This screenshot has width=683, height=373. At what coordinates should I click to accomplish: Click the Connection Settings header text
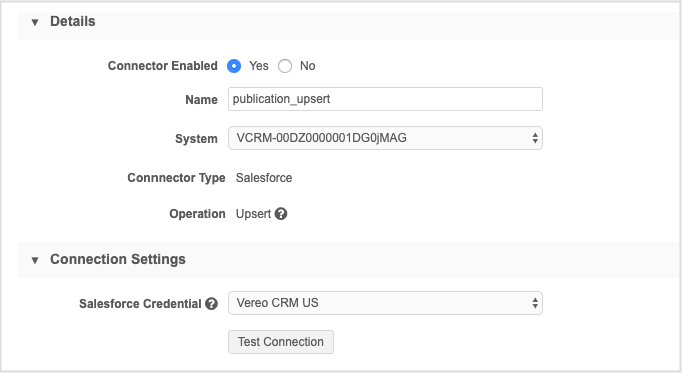118,259
